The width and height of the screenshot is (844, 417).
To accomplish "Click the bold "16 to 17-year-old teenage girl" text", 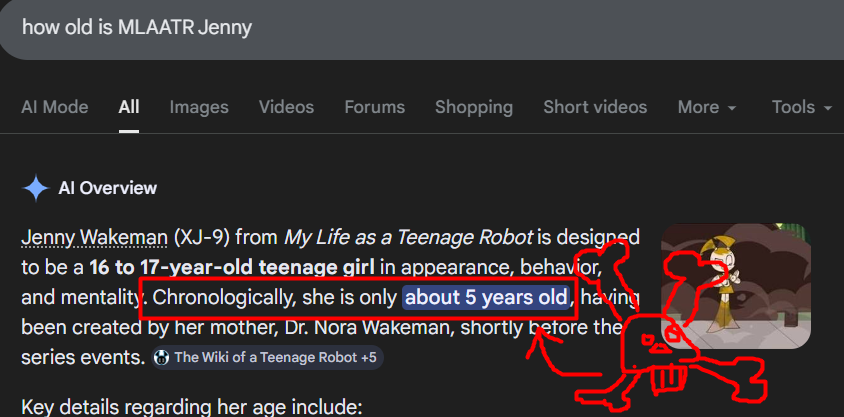I will (x=232, y=267).
